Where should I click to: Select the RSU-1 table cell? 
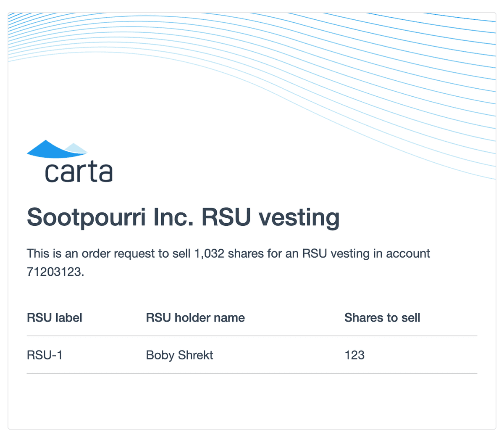pyautogui.click(x=45, y=355)
